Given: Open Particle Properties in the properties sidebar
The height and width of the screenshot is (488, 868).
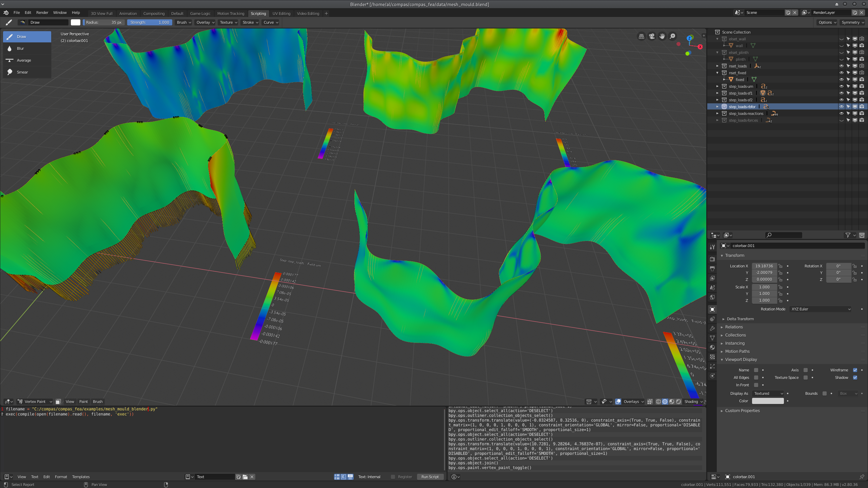Looking at the screenshot, I should click(712, 366).
